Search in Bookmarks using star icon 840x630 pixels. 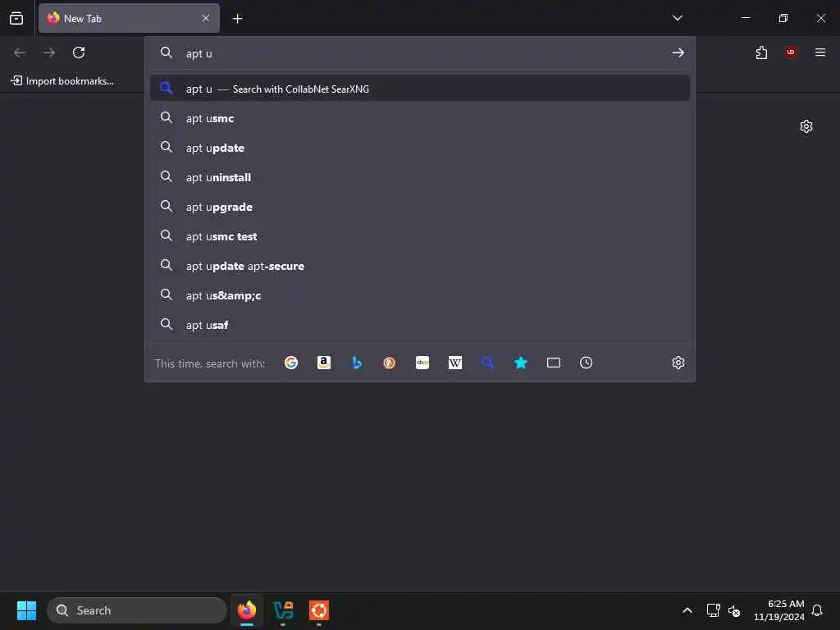pyautogui.click(x=521, y=363)
